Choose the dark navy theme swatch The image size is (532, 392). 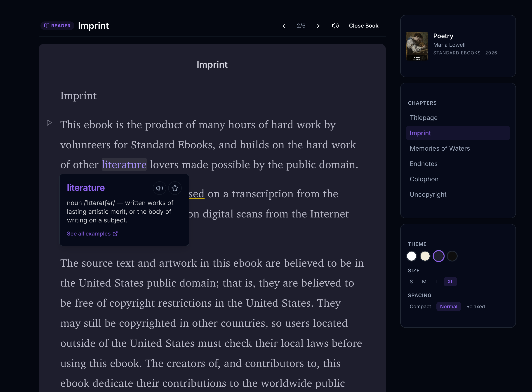438,256
